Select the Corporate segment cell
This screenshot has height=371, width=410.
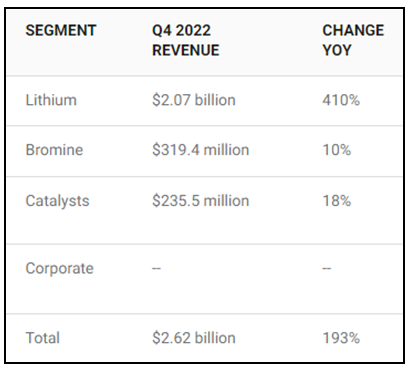60,269
